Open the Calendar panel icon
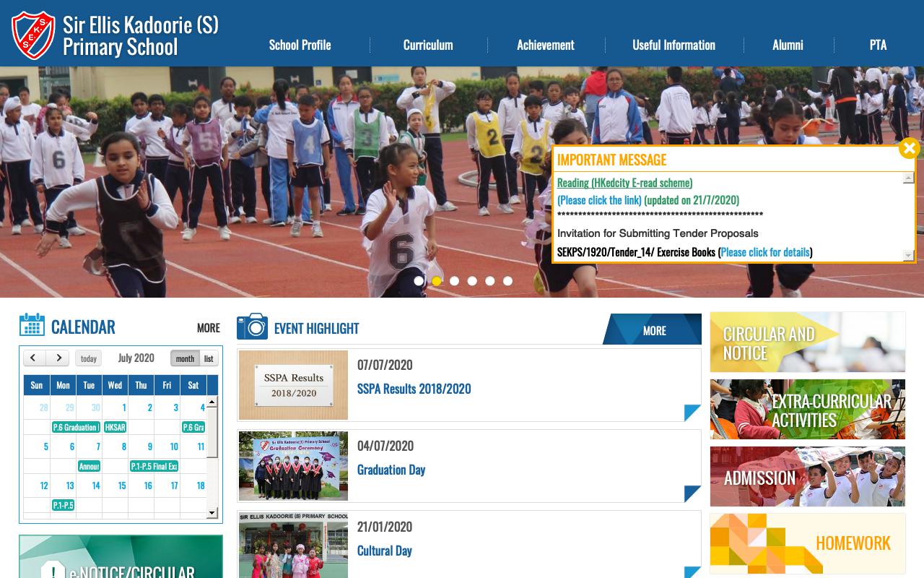 (30, 327)
